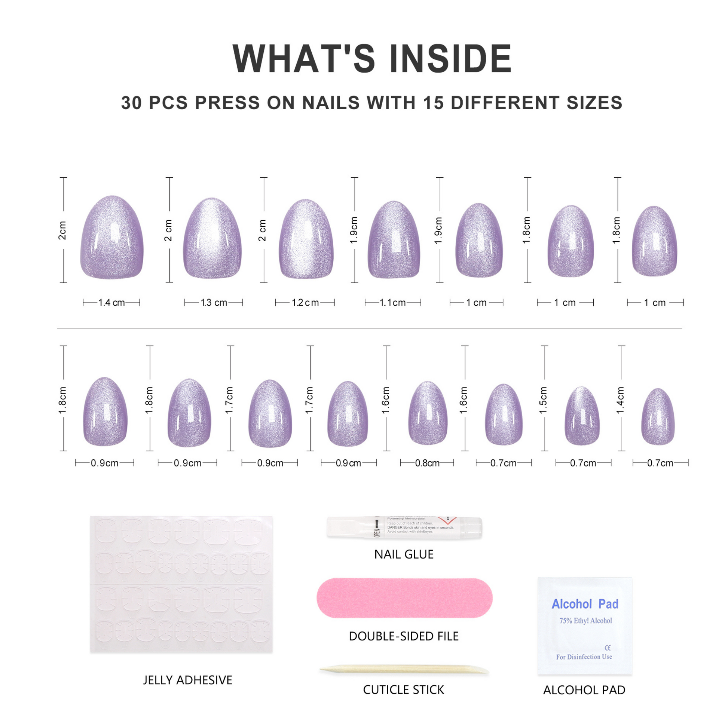This screenshot has height=728, width=728.
Task: Select the nail glue tube
Action: (404, 527)
